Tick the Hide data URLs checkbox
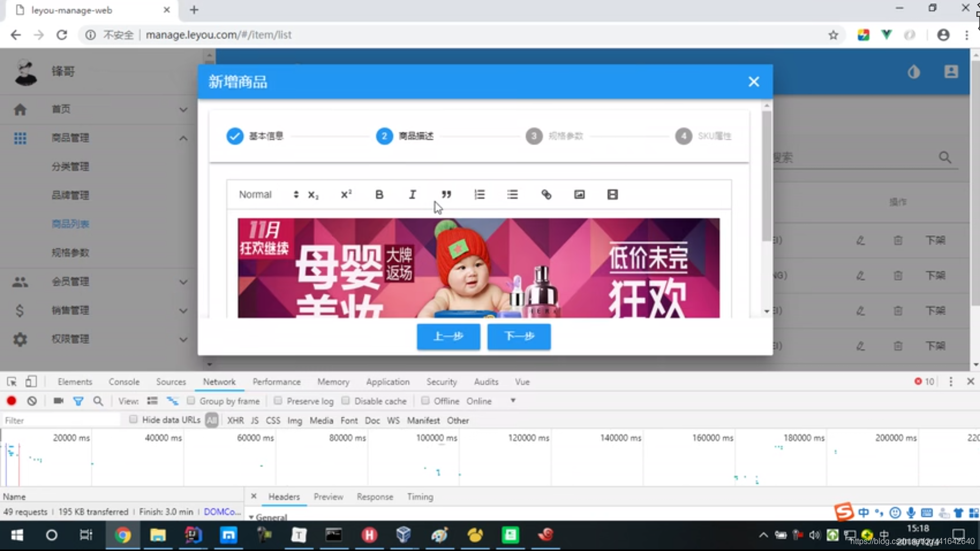The image size is (980, 551). pyautogui.click(x=133, y=419)
